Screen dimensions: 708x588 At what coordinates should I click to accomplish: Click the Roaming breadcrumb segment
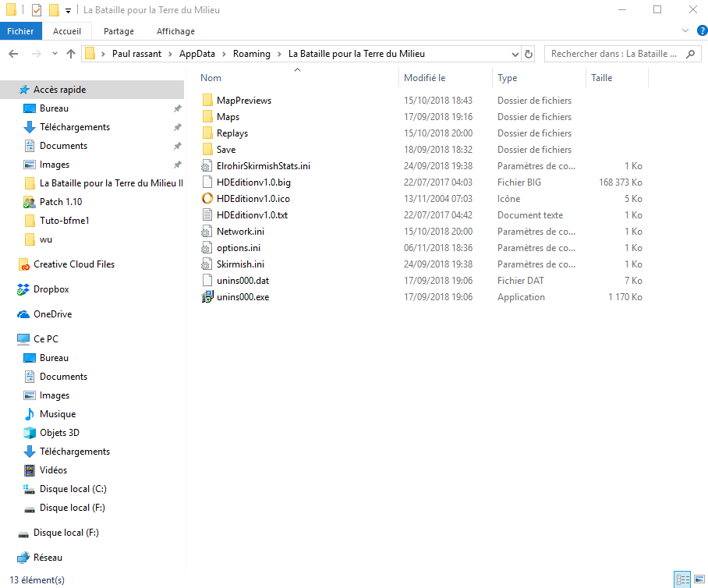(x=252, y=54)
